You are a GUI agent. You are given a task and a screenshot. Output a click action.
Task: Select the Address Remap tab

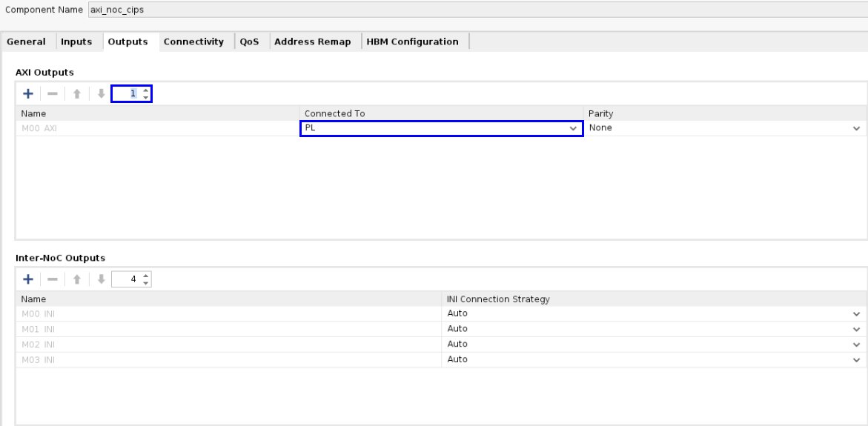[312, 42]
